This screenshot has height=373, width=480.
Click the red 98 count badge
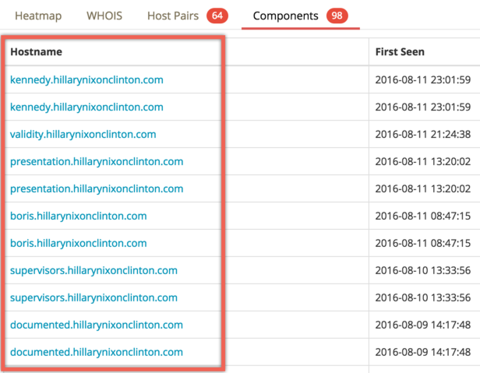337,16
